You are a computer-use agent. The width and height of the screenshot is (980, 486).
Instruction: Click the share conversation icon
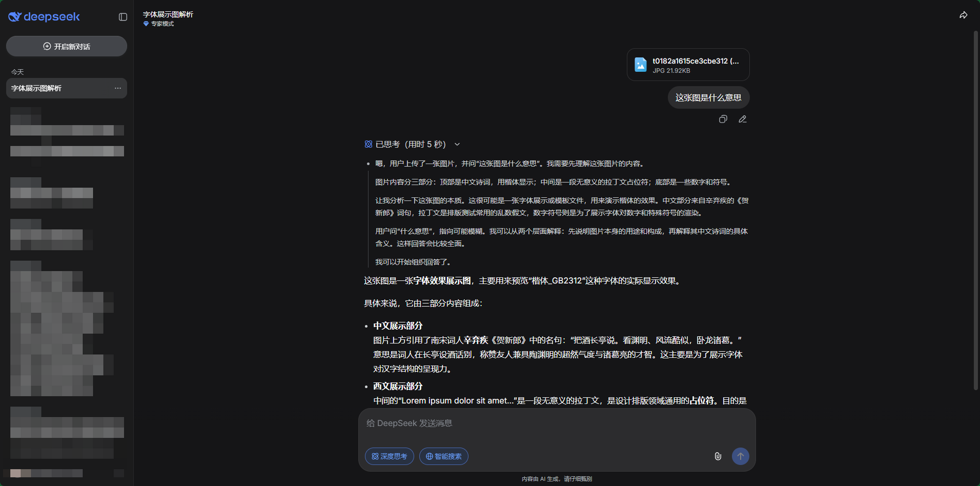(x=963, y=15)
